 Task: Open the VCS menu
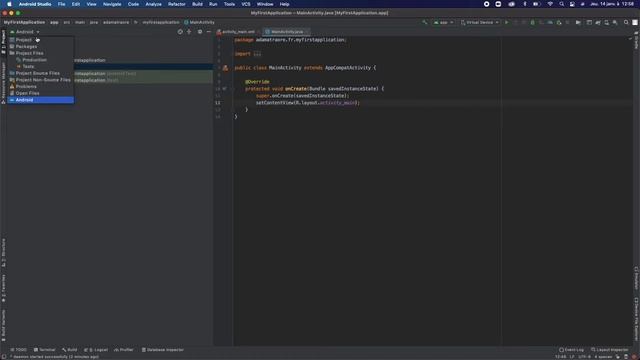(246, 4)
